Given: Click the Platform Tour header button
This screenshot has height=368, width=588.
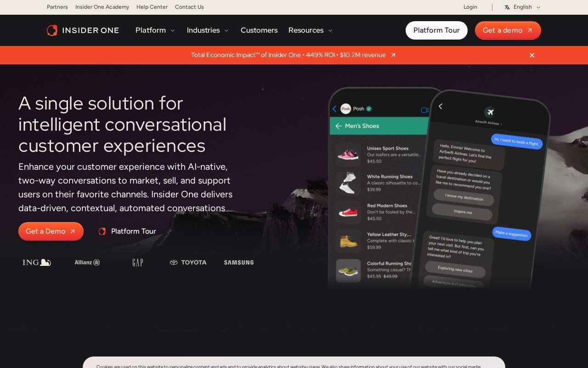Looking at the screenshot, I should pos(436,30).
